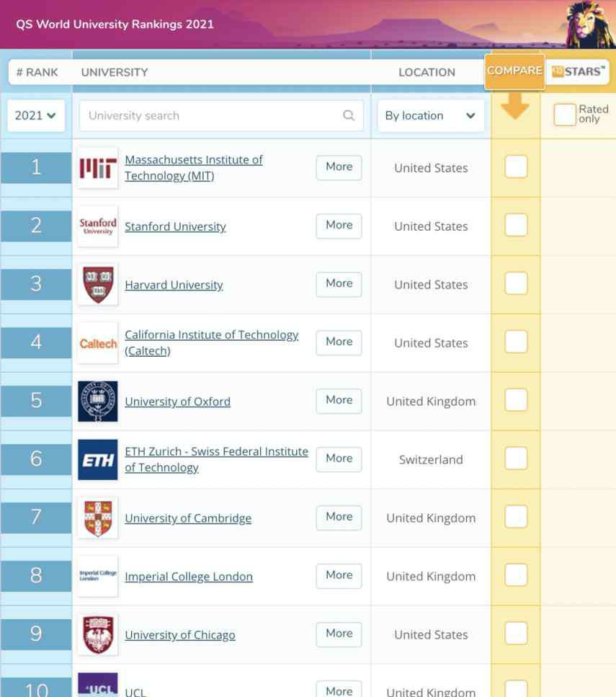Viewport: 616px width, 697px height.
Task: Toggle the Rated only checkbox
Action: tap(565, 115)
